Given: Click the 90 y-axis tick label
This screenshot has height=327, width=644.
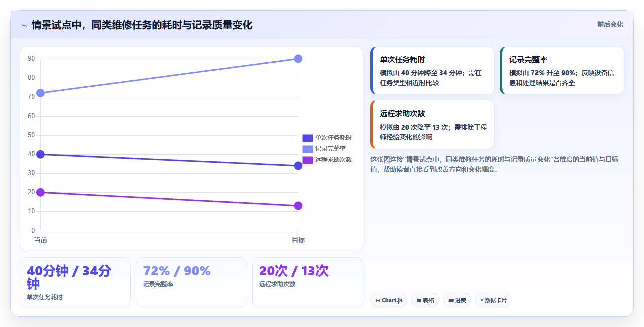Looking at the screenshot, I should 31,59.
